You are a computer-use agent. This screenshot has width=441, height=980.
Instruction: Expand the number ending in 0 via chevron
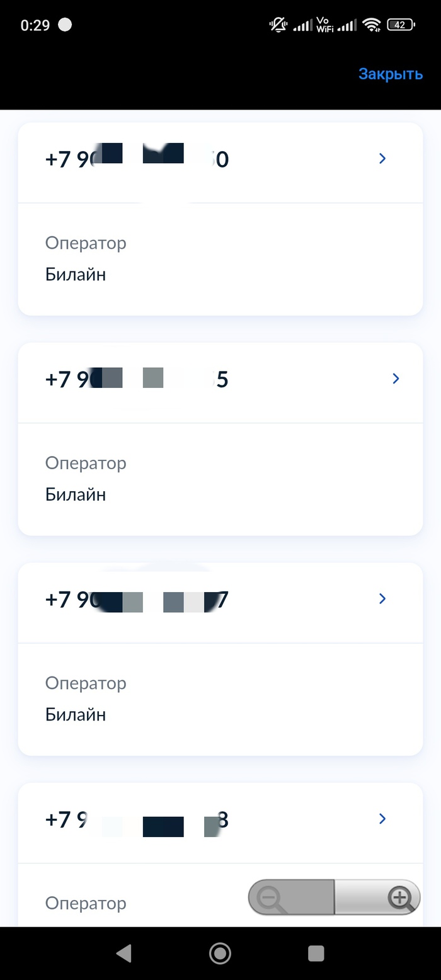click(x=382, y=159)
